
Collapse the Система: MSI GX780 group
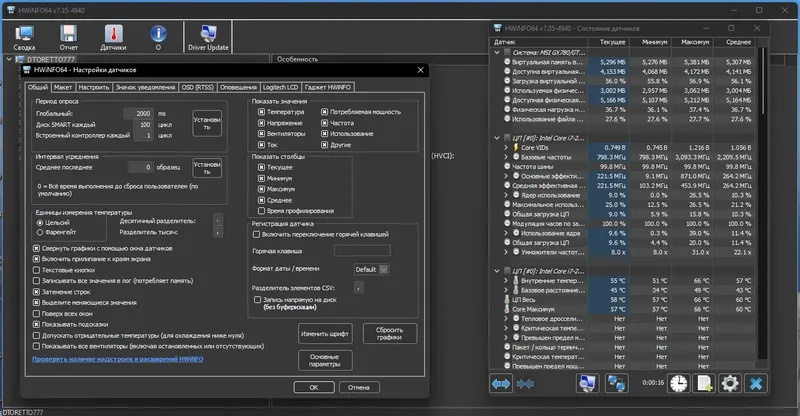point(497,52)
